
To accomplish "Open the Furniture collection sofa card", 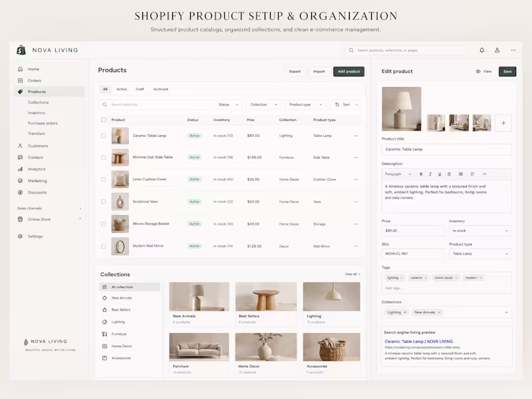I will coord(199,354).
